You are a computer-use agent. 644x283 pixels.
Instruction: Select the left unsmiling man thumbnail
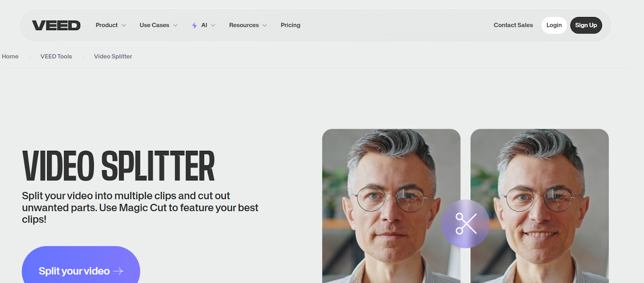pos(391,206)
